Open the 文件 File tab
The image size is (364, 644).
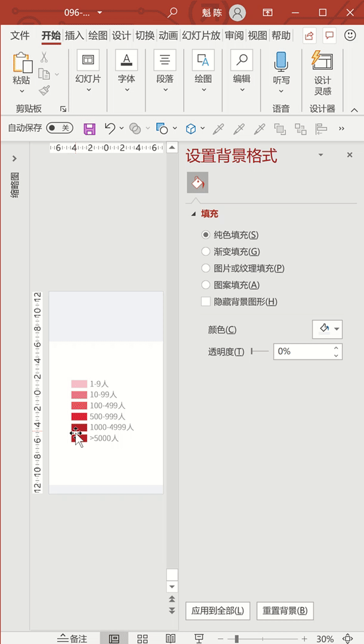[x=20, y=36]
